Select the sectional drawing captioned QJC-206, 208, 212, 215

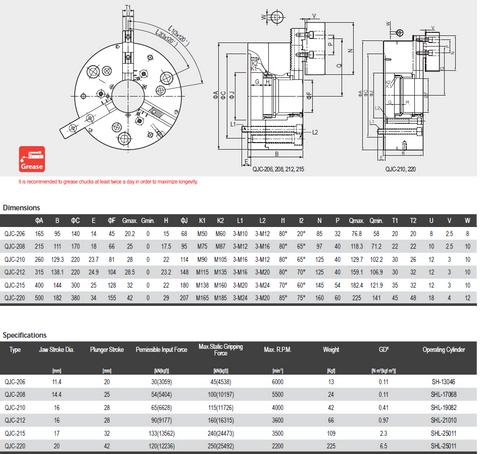tap(285, 88)
